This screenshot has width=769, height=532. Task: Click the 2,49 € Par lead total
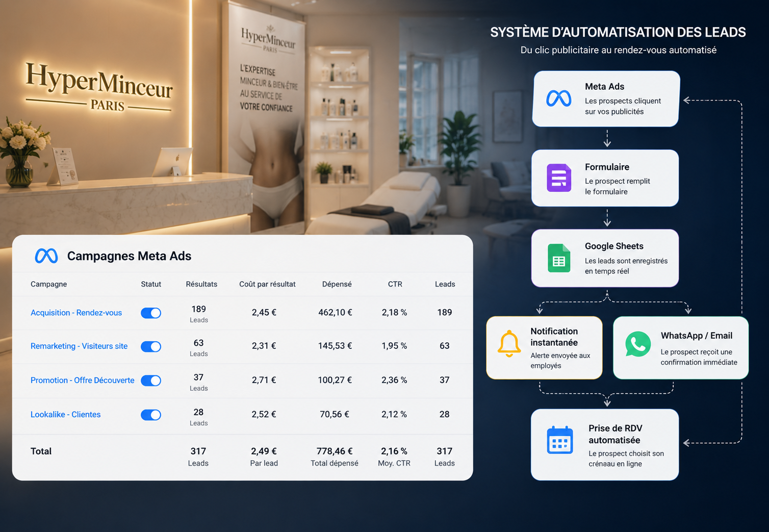pyautogui.click(x=264, y=451)
